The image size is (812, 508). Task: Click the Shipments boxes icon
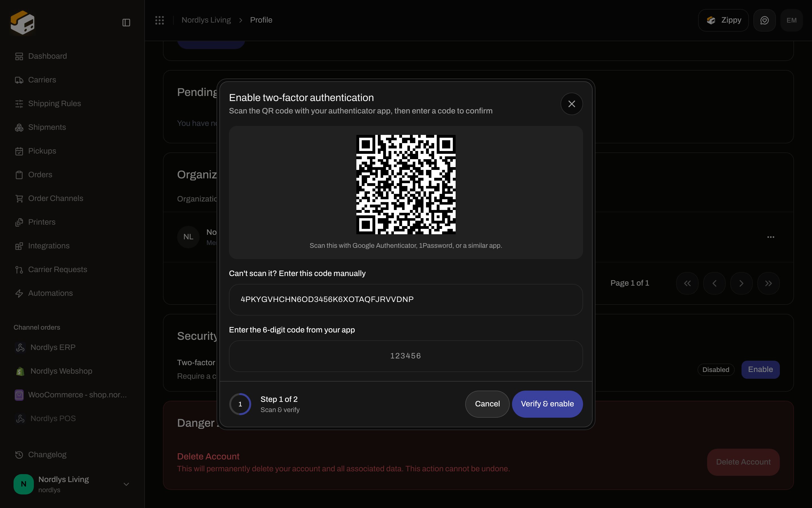point(19,128)
